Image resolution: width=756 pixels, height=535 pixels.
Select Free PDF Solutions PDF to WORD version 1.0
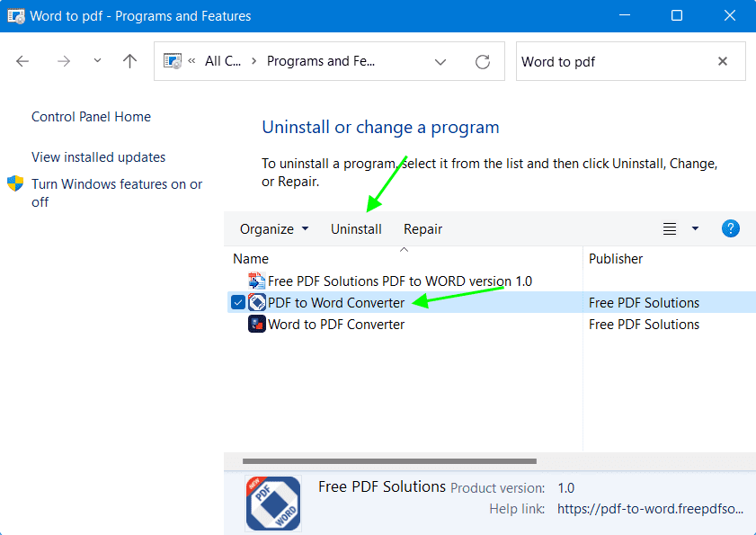[400, 281]
